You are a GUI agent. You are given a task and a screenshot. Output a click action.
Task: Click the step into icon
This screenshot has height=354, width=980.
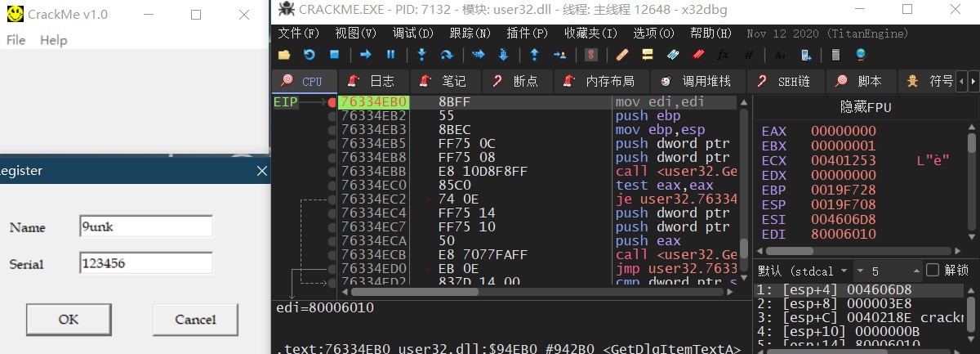click(421, 55)
